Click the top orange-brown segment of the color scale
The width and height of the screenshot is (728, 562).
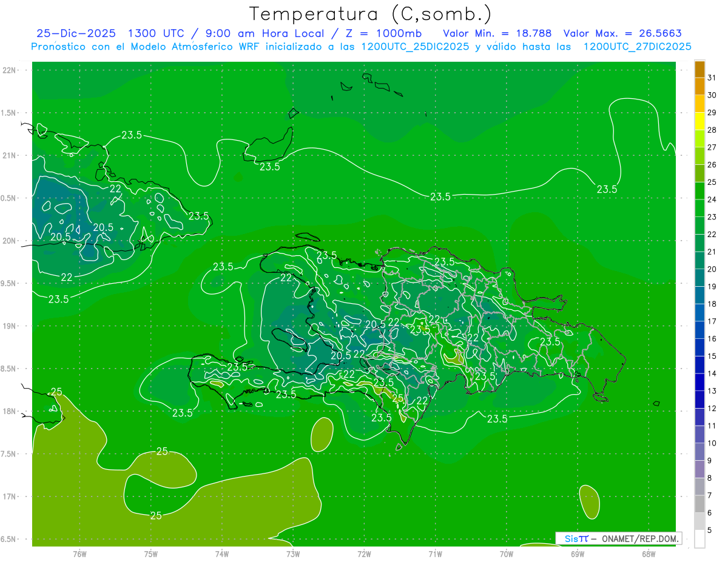699,69
